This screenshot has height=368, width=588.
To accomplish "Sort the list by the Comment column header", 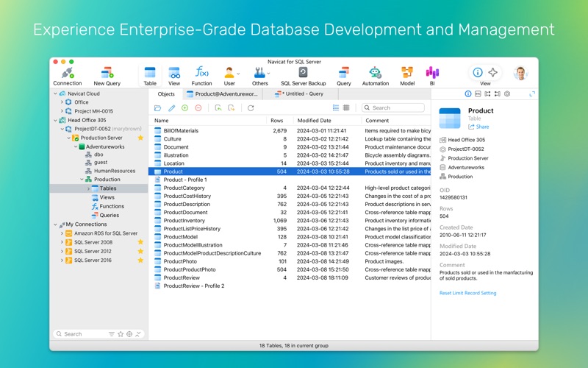I will pos(396,121).
